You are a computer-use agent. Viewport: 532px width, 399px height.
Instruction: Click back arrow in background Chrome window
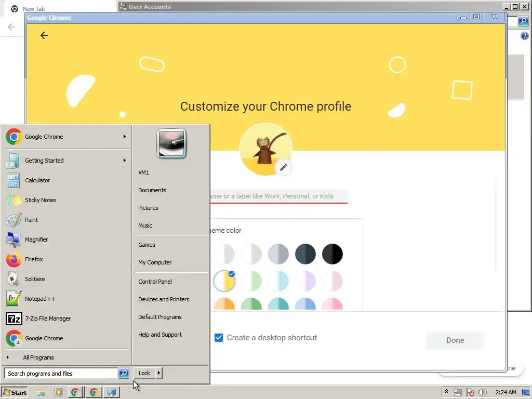(x=11, y=27)
